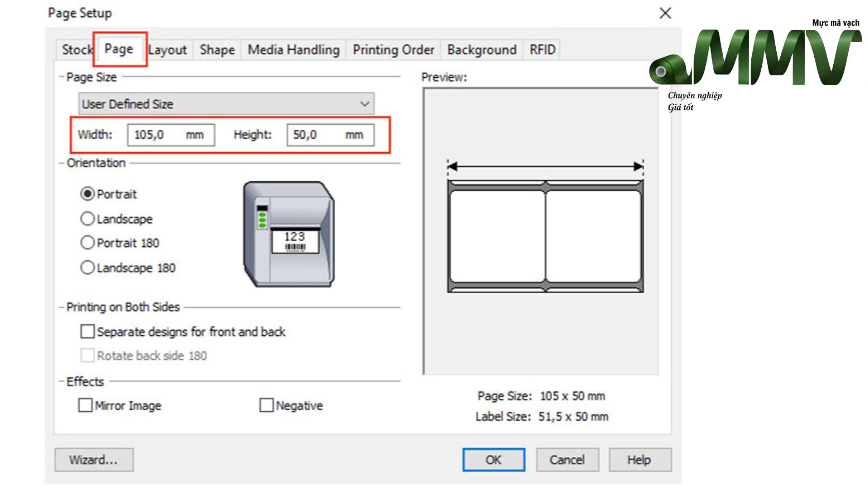Choose Landscape 180 orientation
868x488 pixels.
tap(128, 268)
